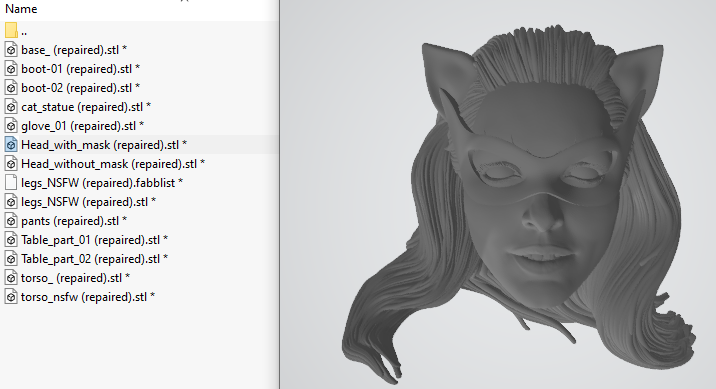716x389 pixels.
Task: Select file name 'Table_part_01 (repaired).stl *'
Action: pyautogui.click(x=95, y=240)
